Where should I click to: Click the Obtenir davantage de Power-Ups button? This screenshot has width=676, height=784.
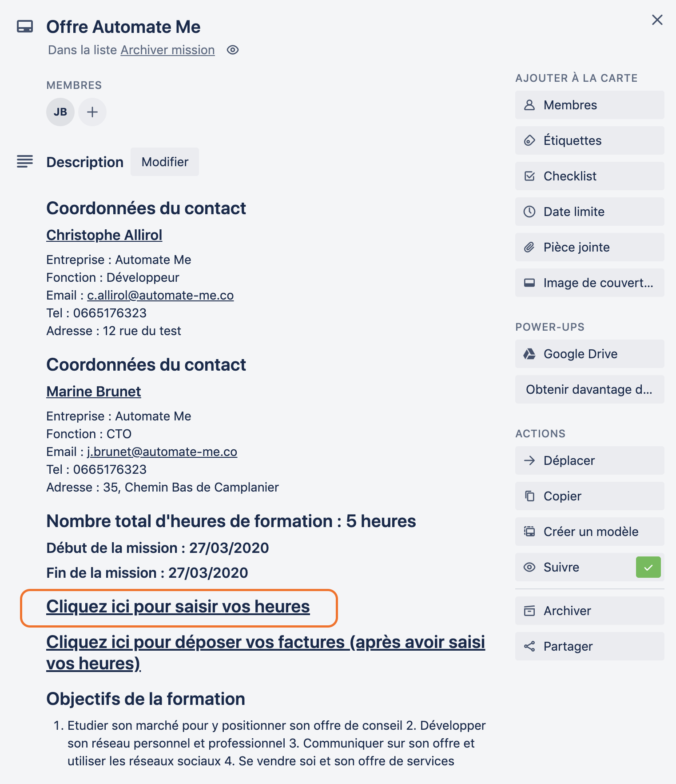pyautogui.click(x=589, y=389)
